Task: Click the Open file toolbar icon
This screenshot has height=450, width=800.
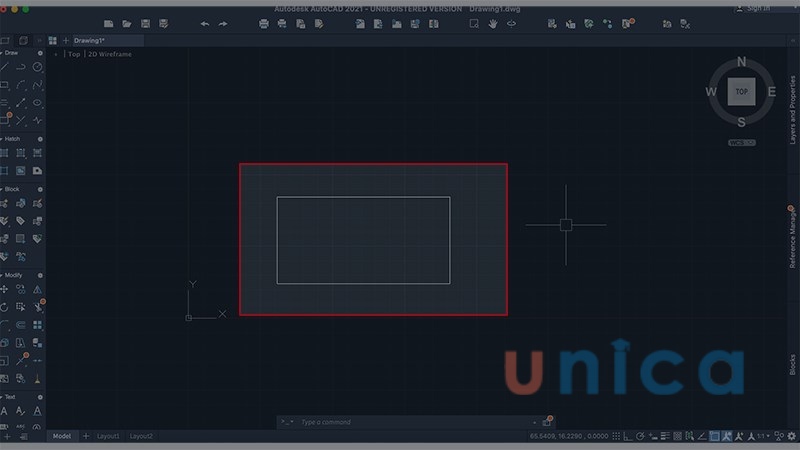Action: [x=127, y=24]
